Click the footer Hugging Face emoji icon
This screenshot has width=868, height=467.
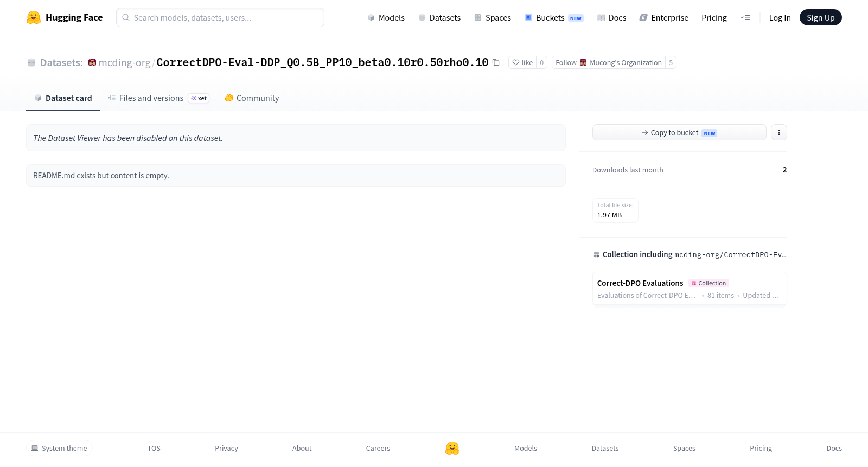[452, 448]
